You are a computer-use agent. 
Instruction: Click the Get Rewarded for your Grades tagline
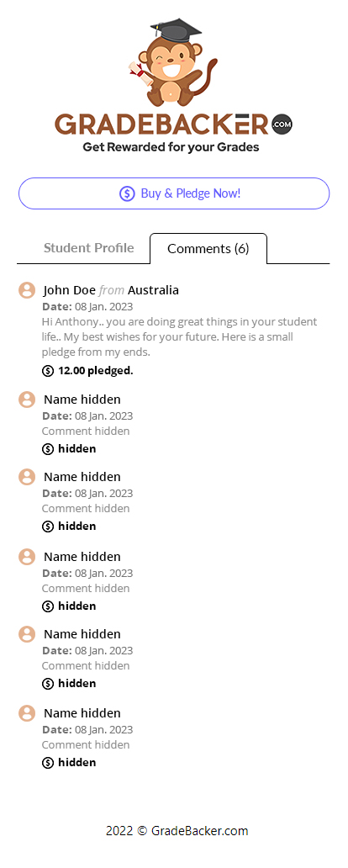(171, 147)
